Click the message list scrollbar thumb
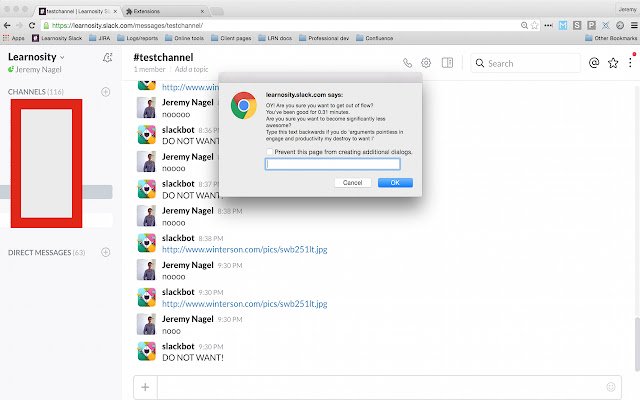This screenshot has height=400, width=640. click(x=637, y=344)
